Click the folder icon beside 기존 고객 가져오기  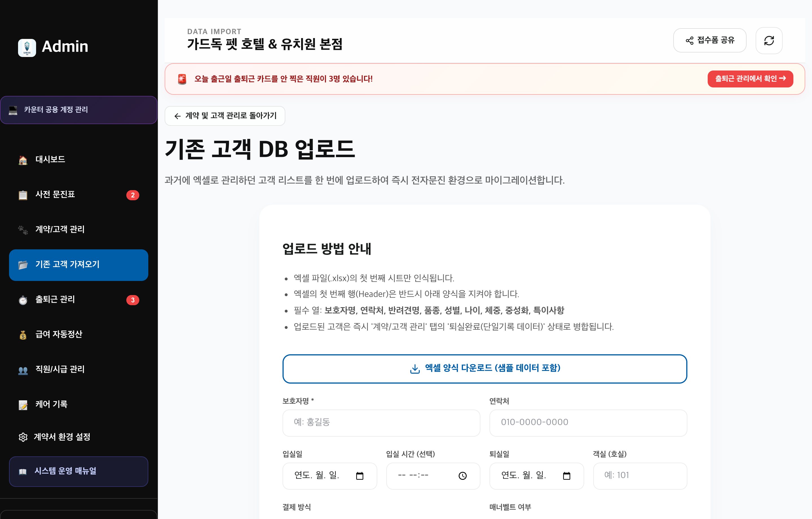point(23,265)
